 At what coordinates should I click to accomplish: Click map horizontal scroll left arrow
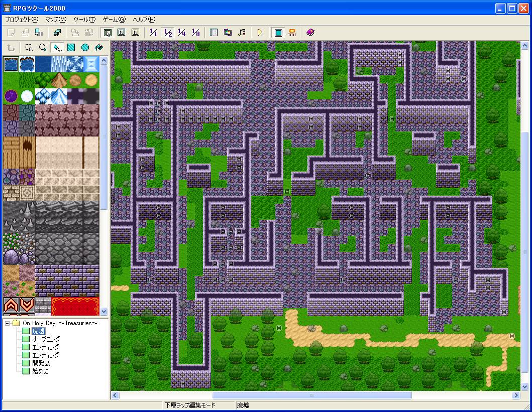coord(115,395)
